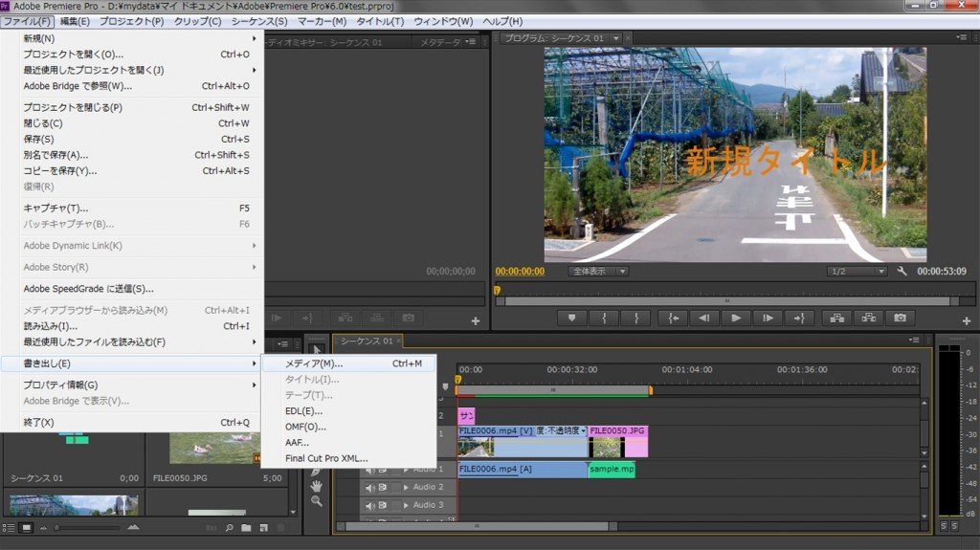Click the Extract button in program monitor
Viewport: 980px width, 550px height.
tap(869, 319)
